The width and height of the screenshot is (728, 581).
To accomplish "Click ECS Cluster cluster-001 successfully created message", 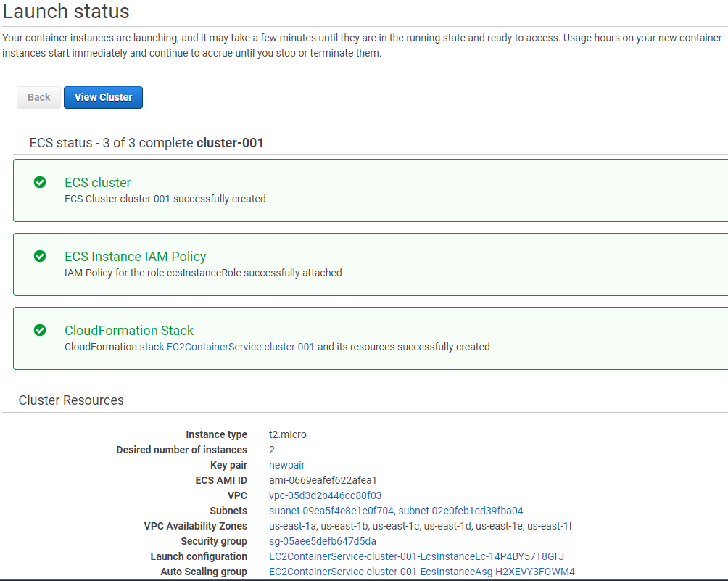I will 165,199.
